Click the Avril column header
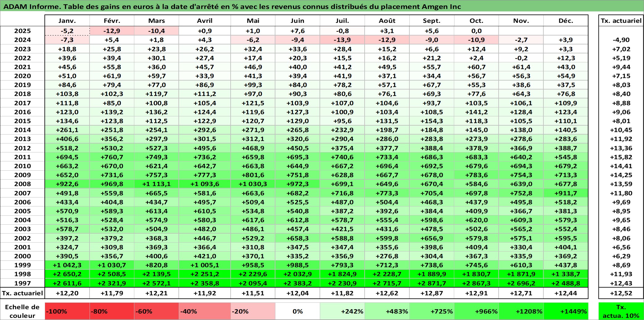Screen dimensions: 644x320 [205, 21]
